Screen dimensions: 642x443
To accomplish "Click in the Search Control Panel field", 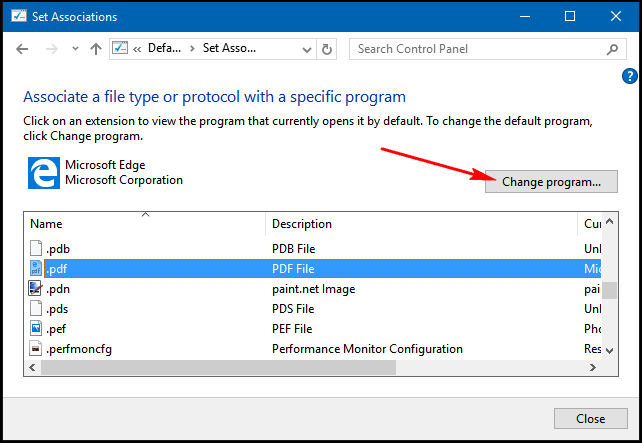I will tap(475, 49).
